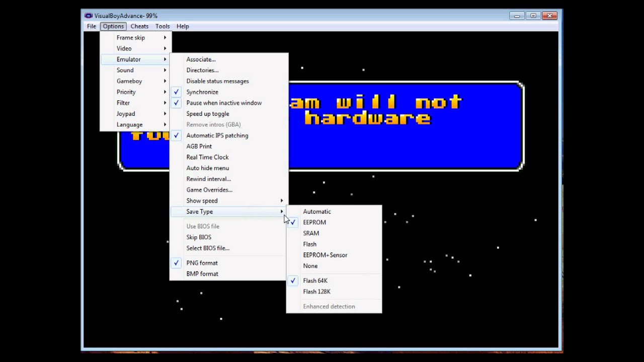The width and height of the screenshot is (644, 362).
Task: Select EEPROM+Sensor save type
Action: [334, 255]
